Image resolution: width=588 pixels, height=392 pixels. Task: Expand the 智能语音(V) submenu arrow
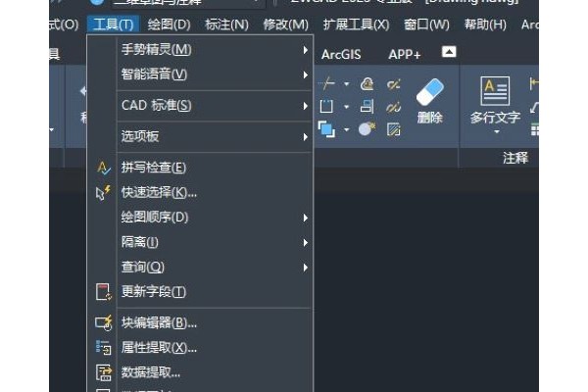click(306, 75)
